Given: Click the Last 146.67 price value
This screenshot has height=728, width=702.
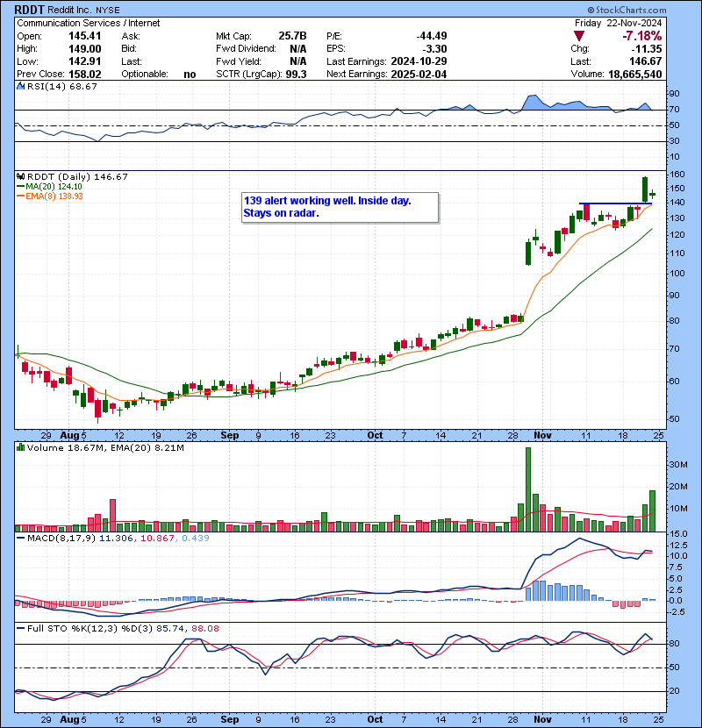Looking at the screenshot, I should tap(645, 61).
